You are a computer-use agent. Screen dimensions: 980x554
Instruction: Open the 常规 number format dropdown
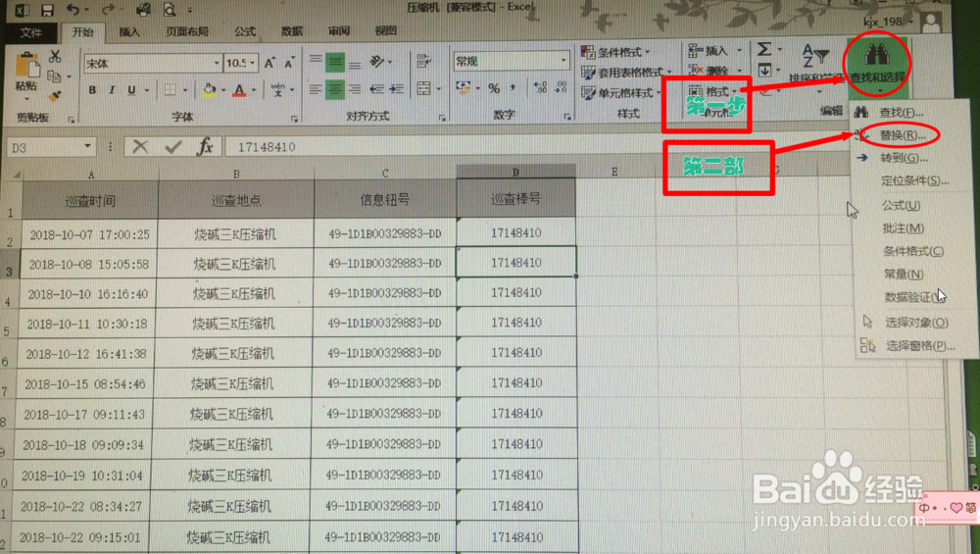[x=563, y=61]
